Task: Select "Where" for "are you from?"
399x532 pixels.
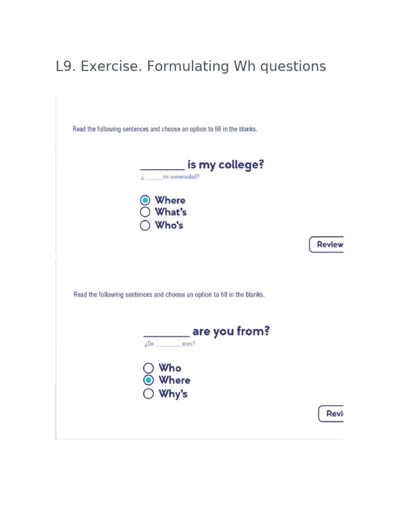Action: (x=149, y=380)
